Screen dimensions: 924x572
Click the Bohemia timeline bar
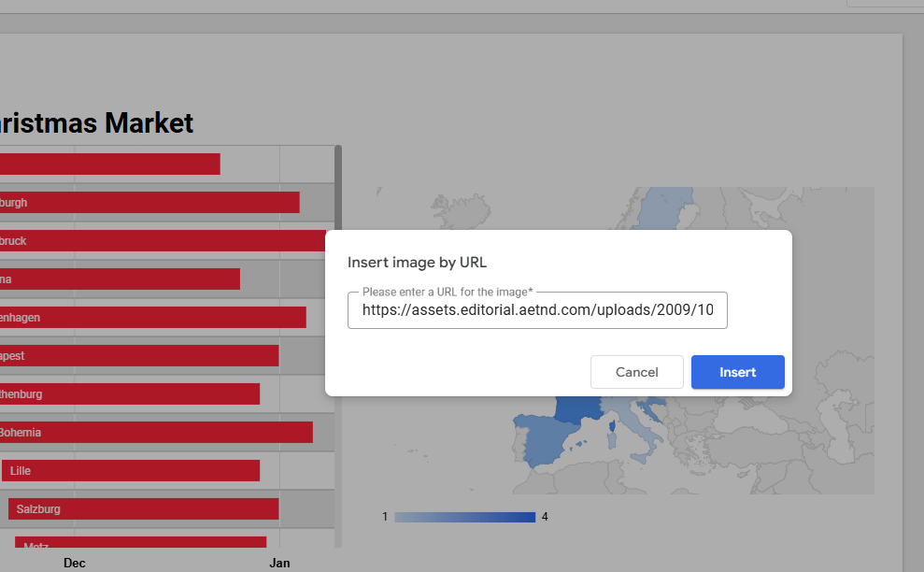pyautogui.click(x=155, y=433)
